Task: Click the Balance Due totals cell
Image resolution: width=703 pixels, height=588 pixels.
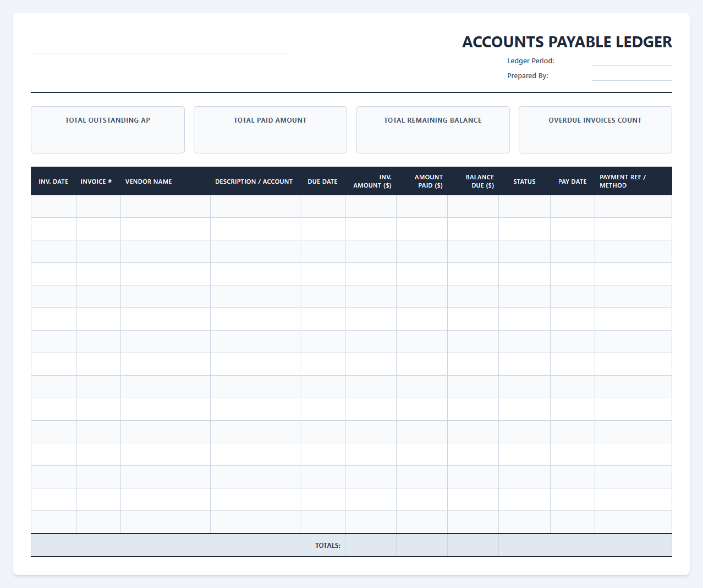Action: pos(473,546)
